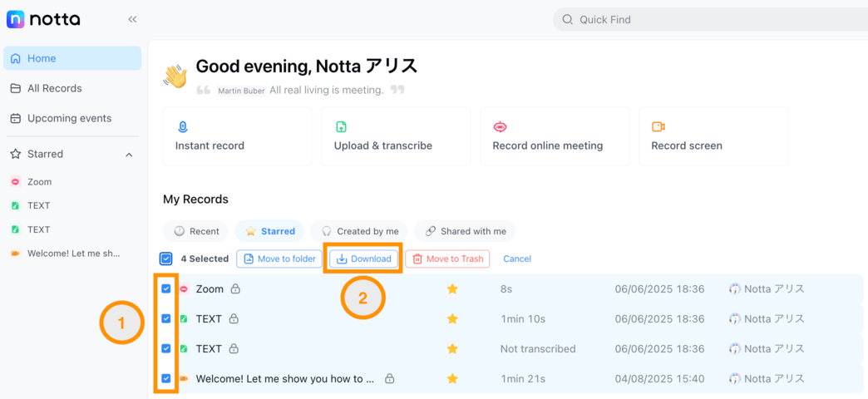868x399 pixels.
Task: Uncheck the Welcome record checkbox
Action: [x=165, y=378]
